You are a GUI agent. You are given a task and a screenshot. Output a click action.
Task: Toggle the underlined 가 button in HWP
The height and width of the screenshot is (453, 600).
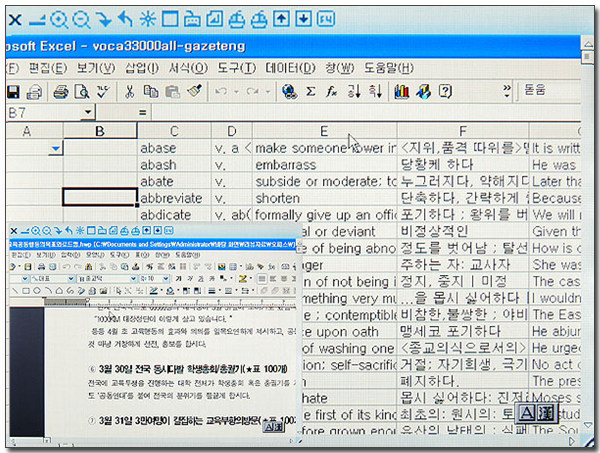(x=201, y=279)
